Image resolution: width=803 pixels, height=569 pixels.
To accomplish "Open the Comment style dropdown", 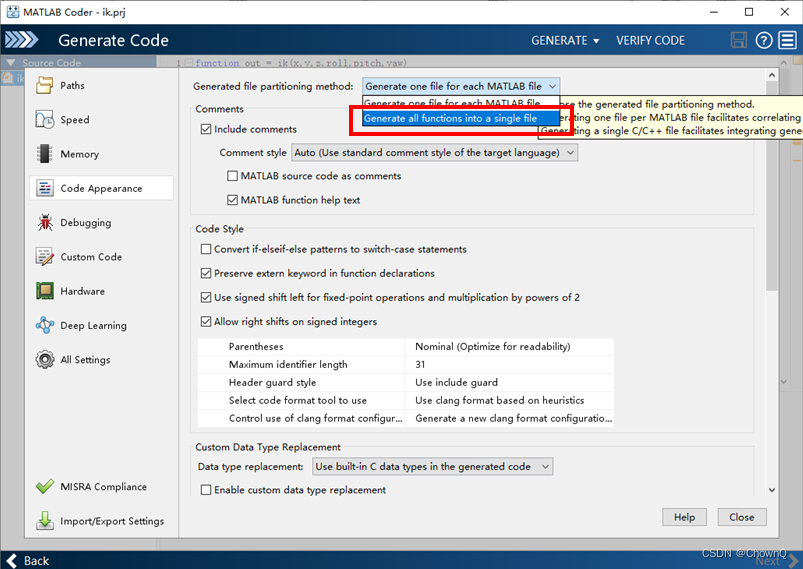I will [x=434, y=153].
